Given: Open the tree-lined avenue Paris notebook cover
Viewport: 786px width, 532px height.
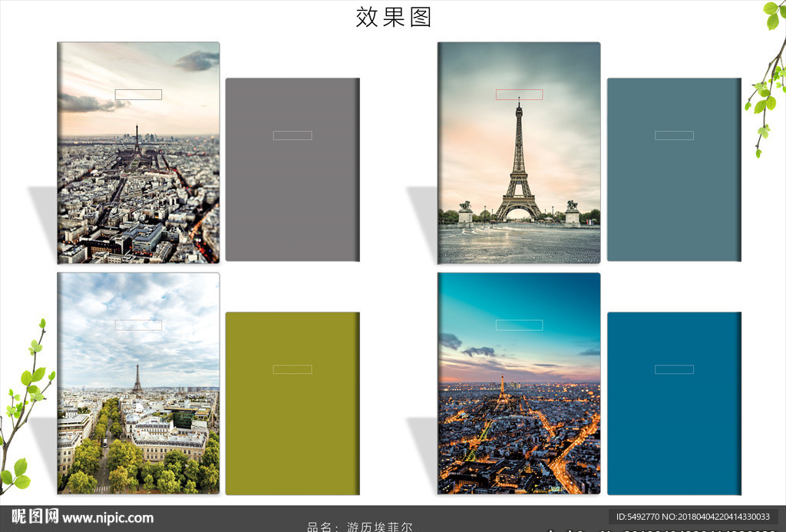Looking at the screenshot, I should (138, 384).
